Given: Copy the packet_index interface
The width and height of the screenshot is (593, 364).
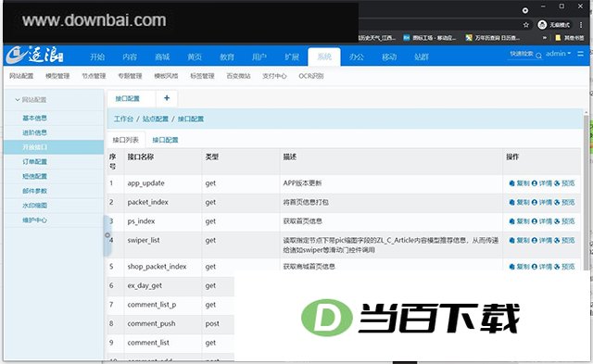Looking at the screenshot, I should pyautogui.click(x=519, y=202).
